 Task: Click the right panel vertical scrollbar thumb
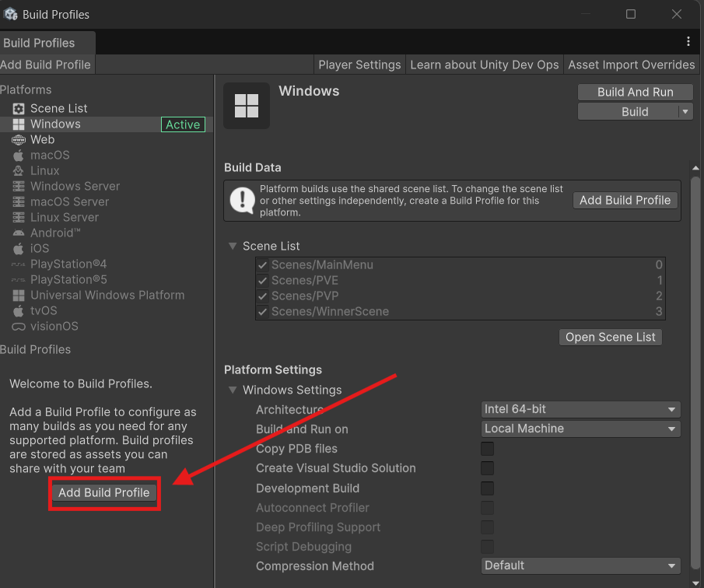pos(695,373)
